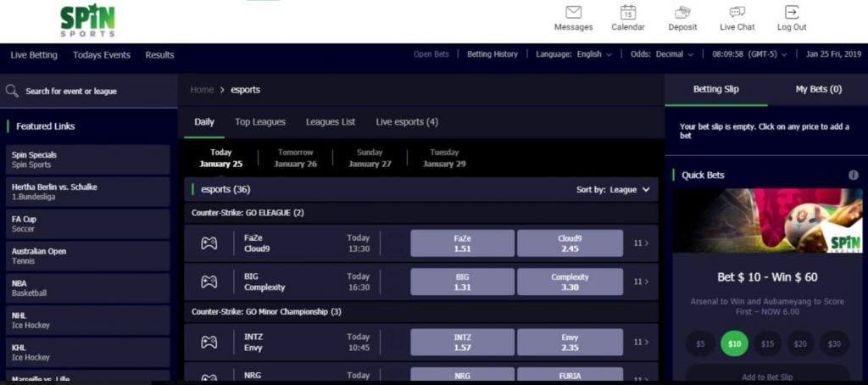Click the Spin Sports logo
This screenshot has height=385, width=868.
pyautogui.click(x=87, y=20)
